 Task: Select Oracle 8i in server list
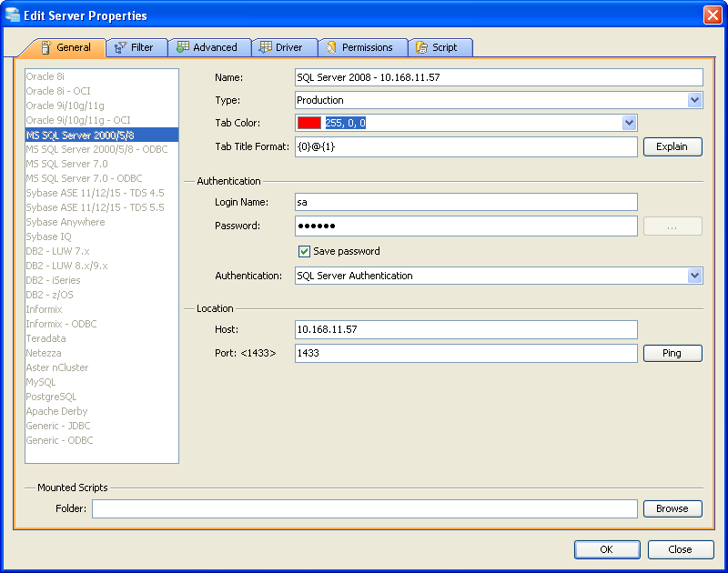click(102, 76)
